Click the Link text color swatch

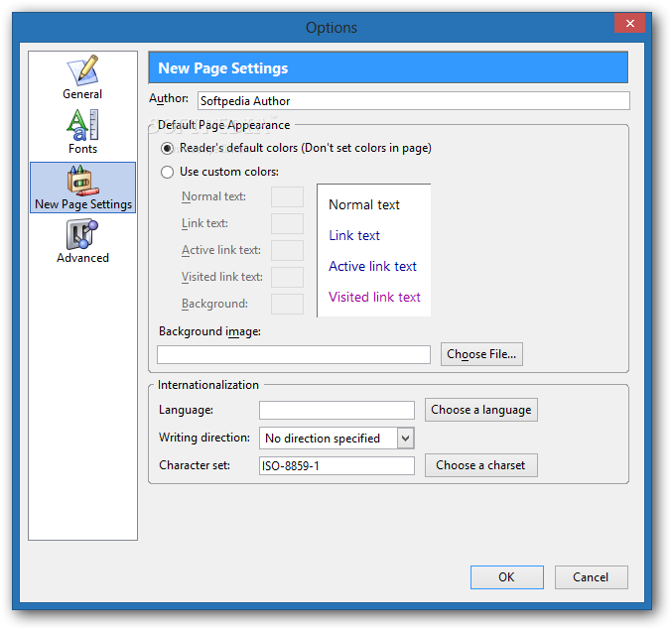pos(287,223)
